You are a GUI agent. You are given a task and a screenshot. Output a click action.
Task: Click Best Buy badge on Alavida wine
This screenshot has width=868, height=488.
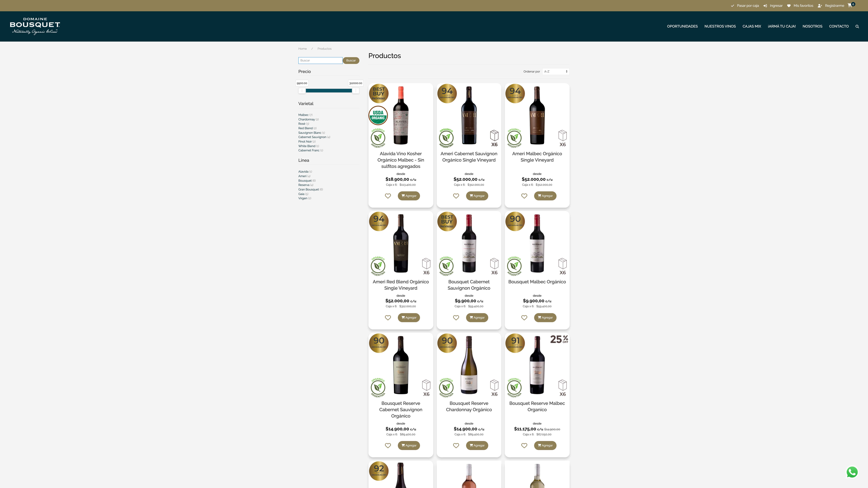click(x=379, y=94)
